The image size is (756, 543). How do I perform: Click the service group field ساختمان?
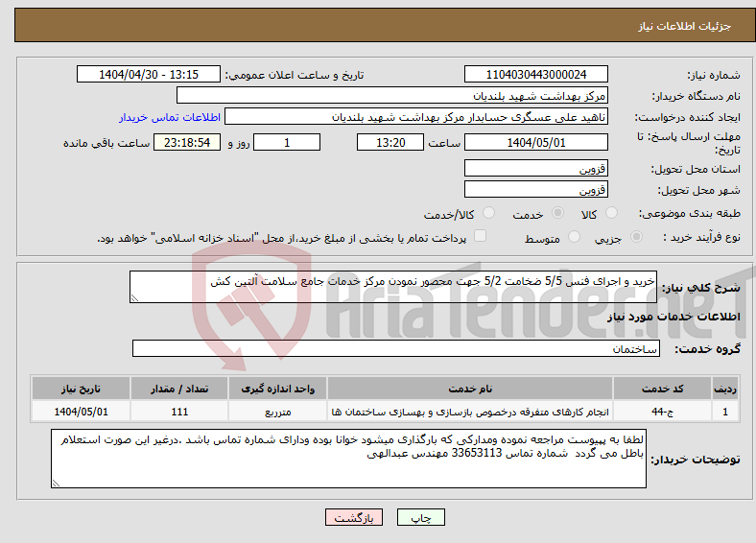tap(396, 348)
